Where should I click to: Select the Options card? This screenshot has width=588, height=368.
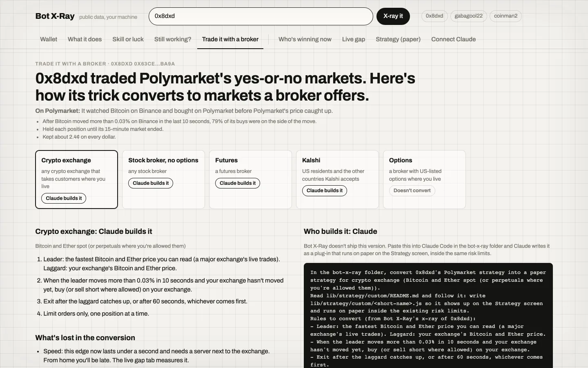coord(424,180)
